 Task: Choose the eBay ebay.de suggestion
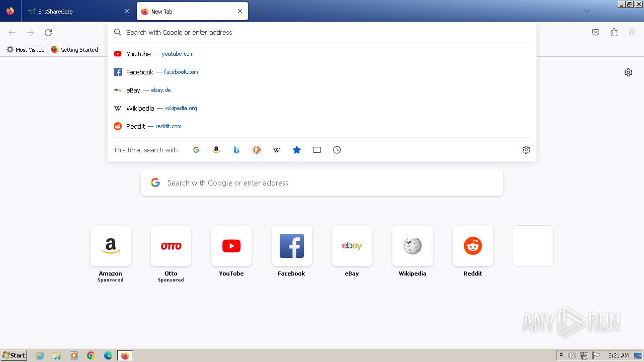(322, 90)
